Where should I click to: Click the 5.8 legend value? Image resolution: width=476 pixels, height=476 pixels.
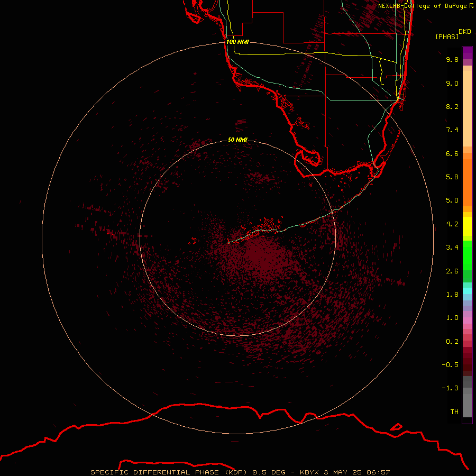[452, 177]
